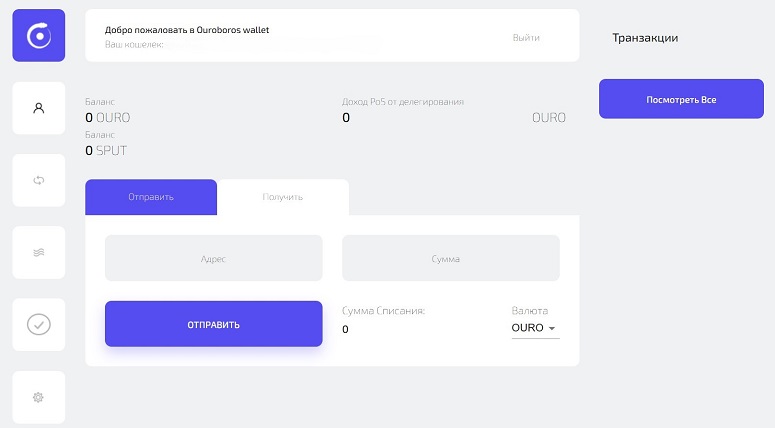Screen dimensions: 775x428
Task: Click the Выйти logout link
Action: tap(526, 38)
